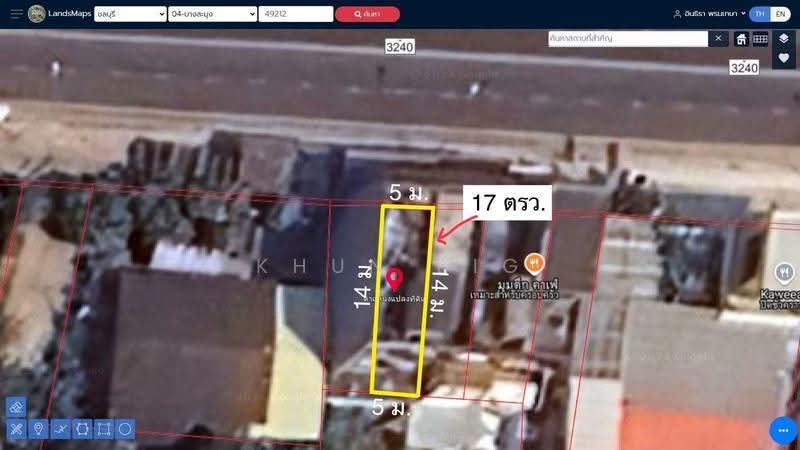Click the user name in header

tap(711, 14)
